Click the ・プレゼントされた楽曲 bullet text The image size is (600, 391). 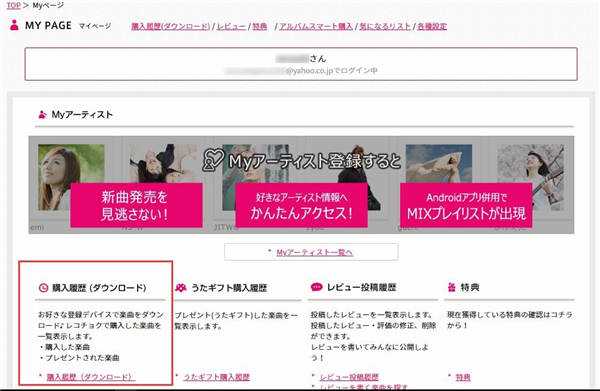79,358
